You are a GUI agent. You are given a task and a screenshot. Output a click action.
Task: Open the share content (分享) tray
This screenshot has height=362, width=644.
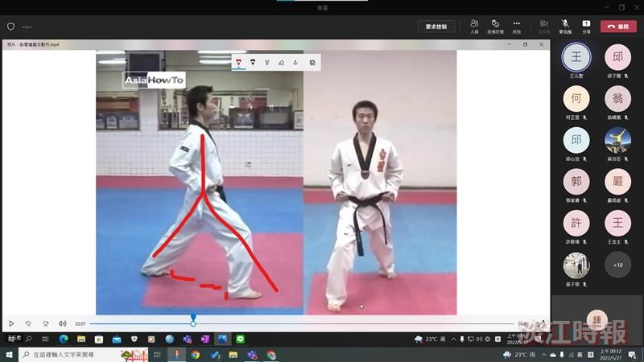click(586, 26)
